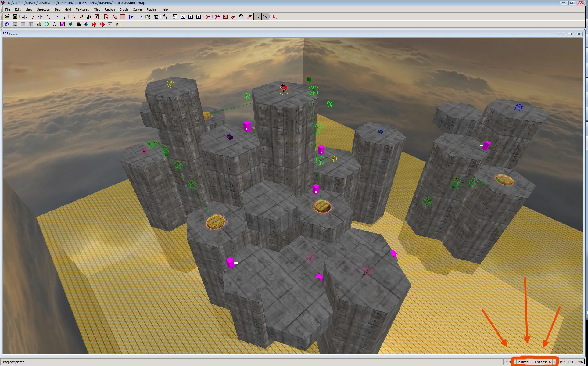The height and width of the screenshot is (366, 588).
Task: Change the XYZ view orientation
Action: 140,17
